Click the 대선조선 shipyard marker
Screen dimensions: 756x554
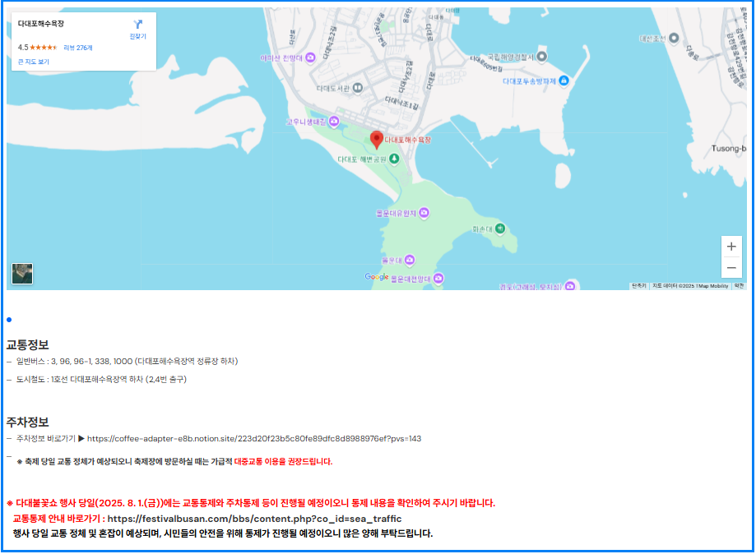tap(673, 39)
